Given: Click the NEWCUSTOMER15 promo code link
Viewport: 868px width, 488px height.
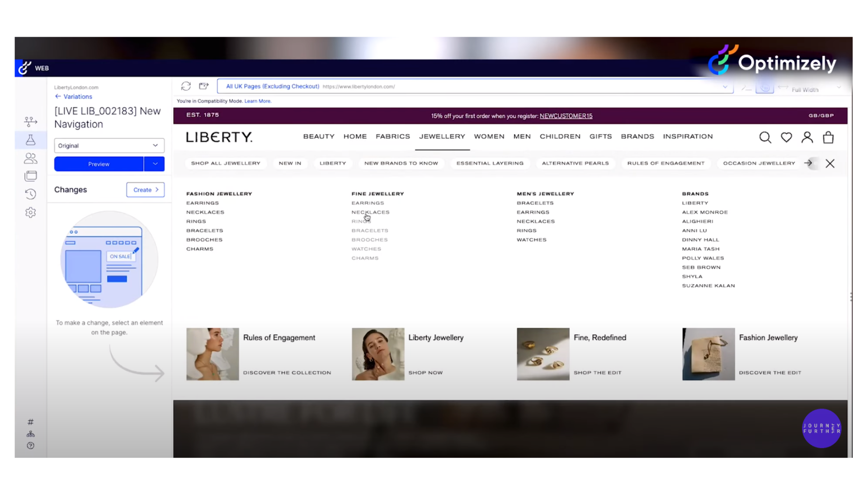Looking at the screenshot, I should tap(566, 116).
